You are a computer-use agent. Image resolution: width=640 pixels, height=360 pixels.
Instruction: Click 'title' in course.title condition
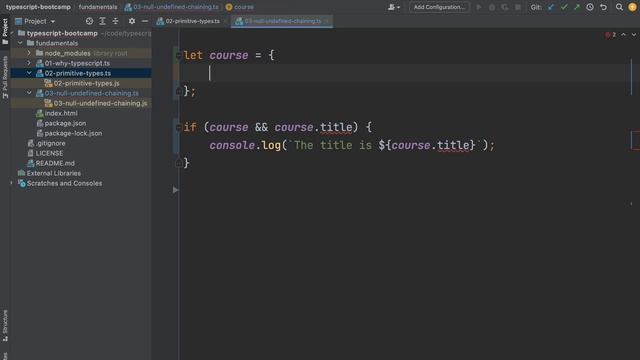[x=336, y=127]
